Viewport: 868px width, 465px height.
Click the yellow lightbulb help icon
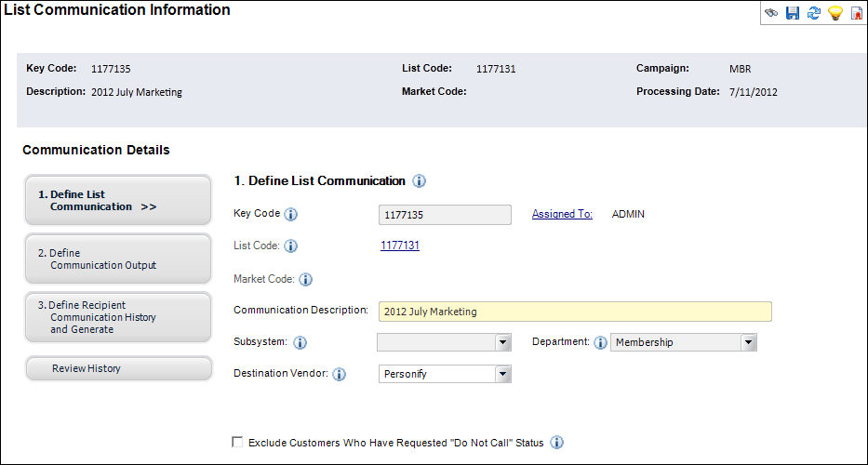[x=835, y=13]
